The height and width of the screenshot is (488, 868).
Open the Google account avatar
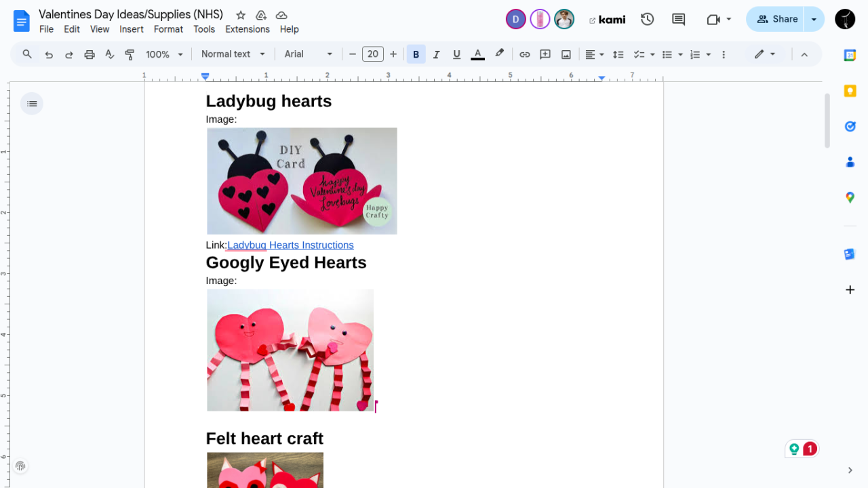click(845, 19)
